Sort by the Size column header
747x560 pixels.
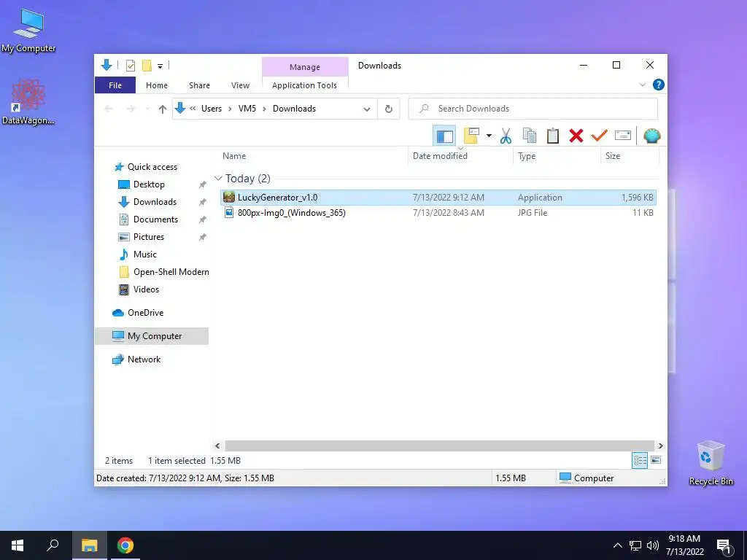630,156
